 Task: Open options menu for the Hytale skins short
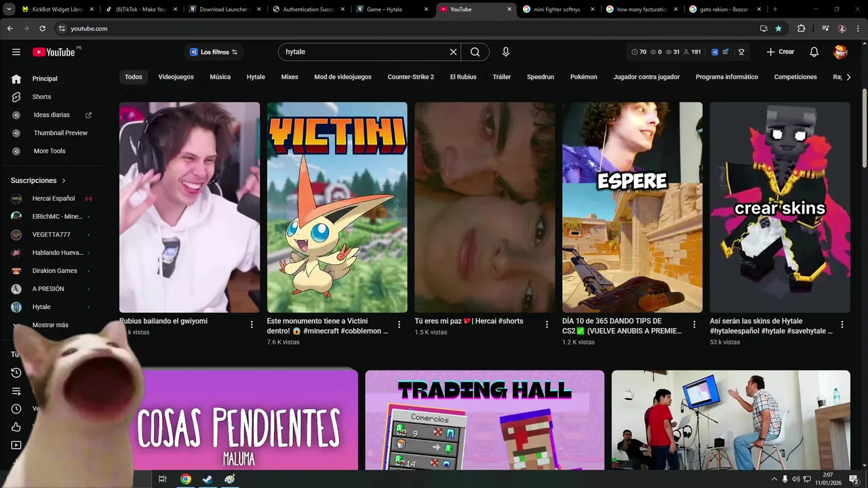click(842, 325)
